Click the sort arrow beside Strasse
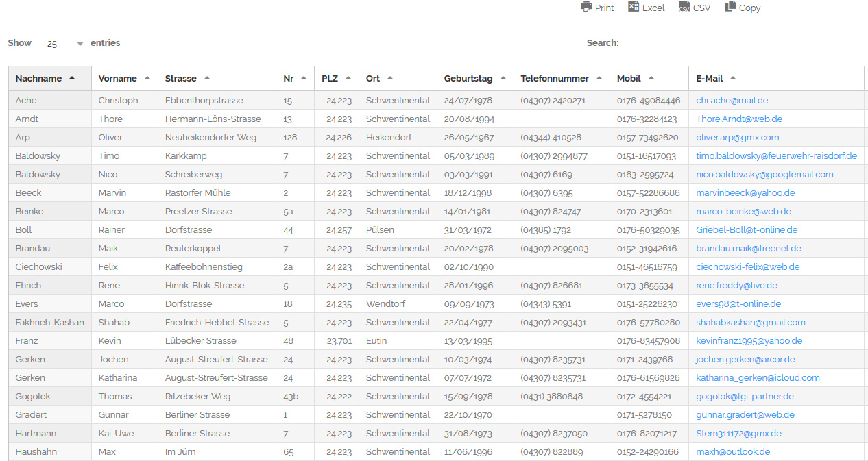The width and height of the screenshot is (868, 461). tap(207, 78)
